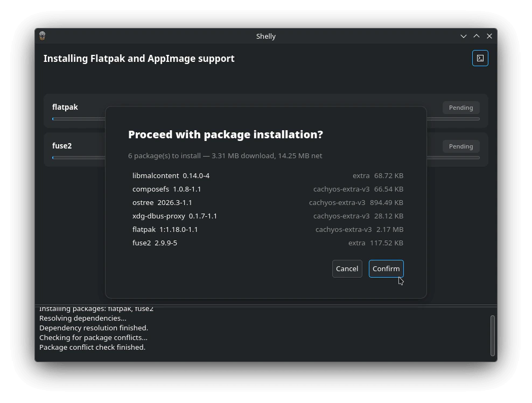532x403 pixels.
Task: Click the 'Resolving dependencies...' log line
Action: (x=83, y=319)
